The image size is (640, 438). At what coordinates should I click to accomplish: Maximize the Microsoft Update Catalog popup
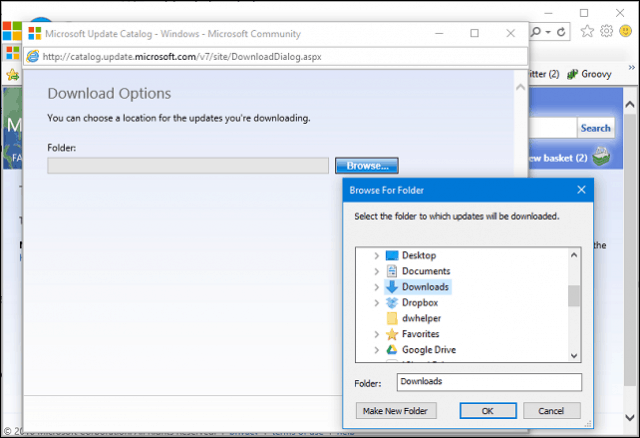(474, 33)
